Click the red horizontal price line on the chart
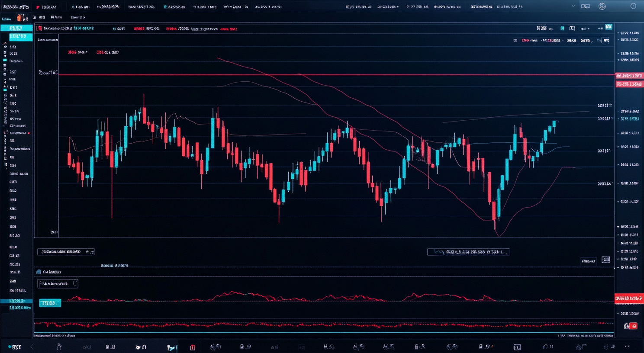The height and width of the screenshot is (353, 644). 303,75
